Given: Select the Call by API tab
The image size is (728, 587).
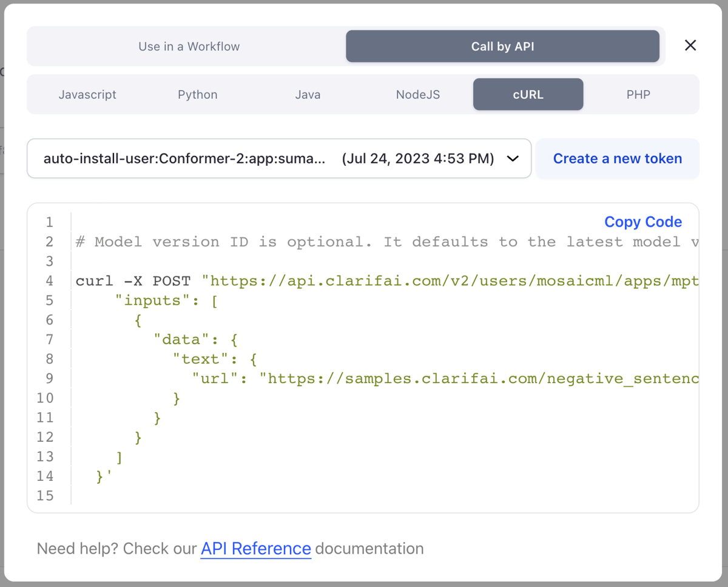Looking at the screenshot, I should 502,46.
